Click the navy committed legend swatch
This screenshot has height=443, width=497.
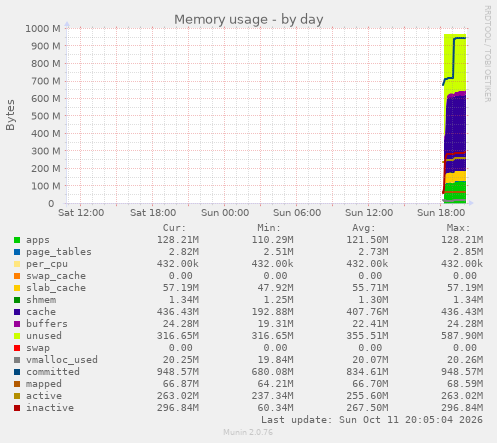pyautogui.click(x=17, y=372)
